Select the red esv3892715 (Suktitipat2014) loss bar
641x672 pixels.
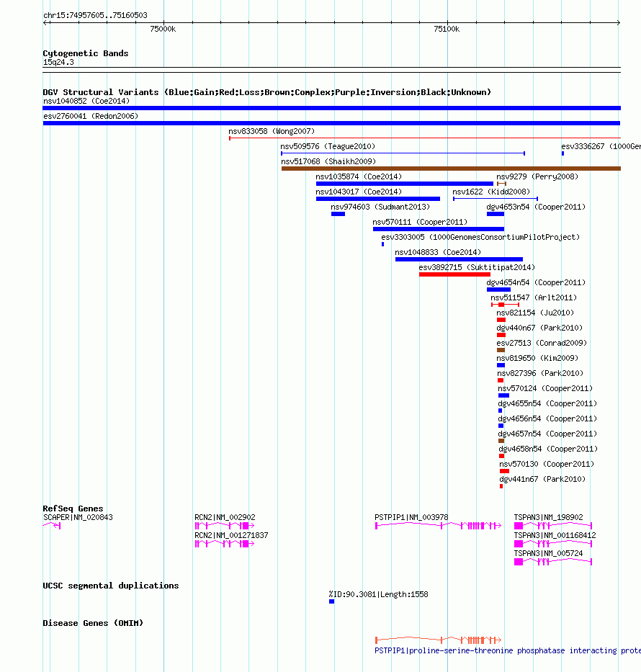pyautogui.click(x=454, y=274)
